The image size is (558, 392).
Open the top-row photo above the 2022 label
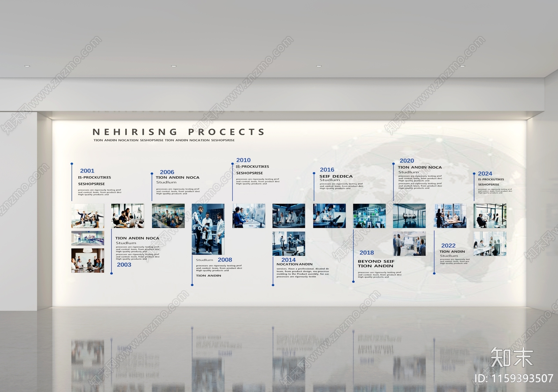tap(450, 216)
